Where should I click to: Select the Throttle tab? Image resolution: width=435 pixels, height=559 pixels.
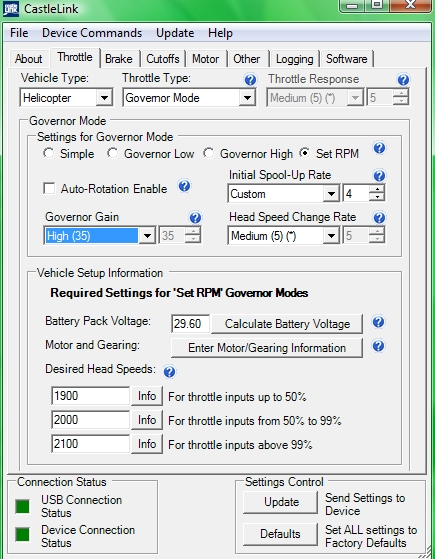(75, 57)
